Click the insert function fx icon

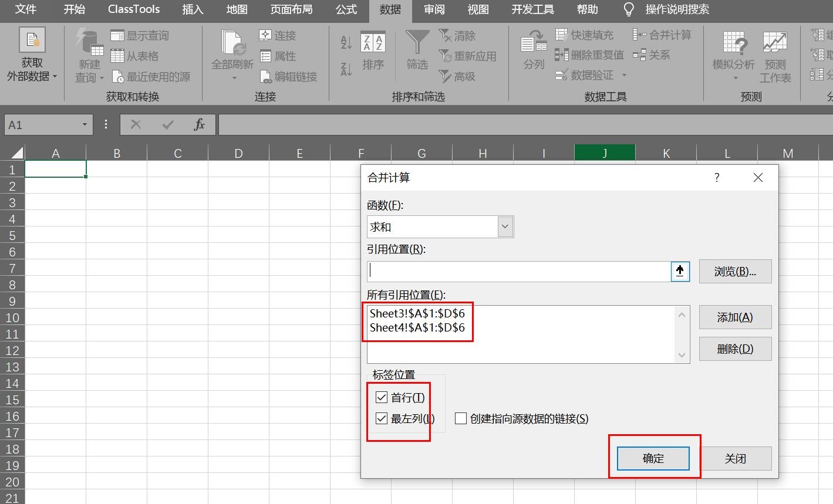(x=199, y=124)
